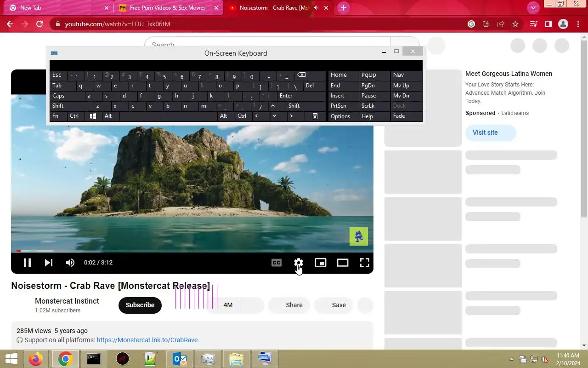The image size is (588, 368).
Task: Show hidden system tray icons
Action: click(511, 359)
